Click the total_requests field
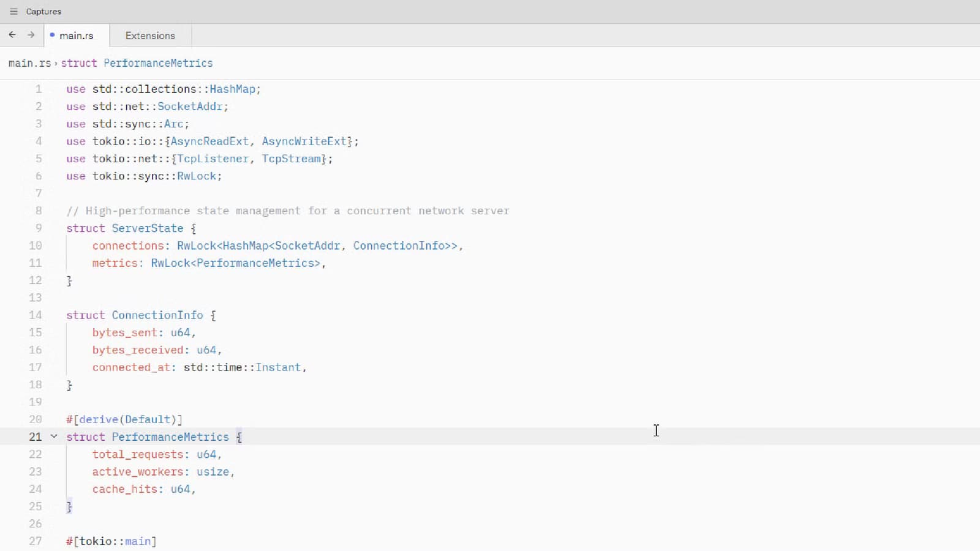This screenshot has height=551, width=980. click(138, 454)
